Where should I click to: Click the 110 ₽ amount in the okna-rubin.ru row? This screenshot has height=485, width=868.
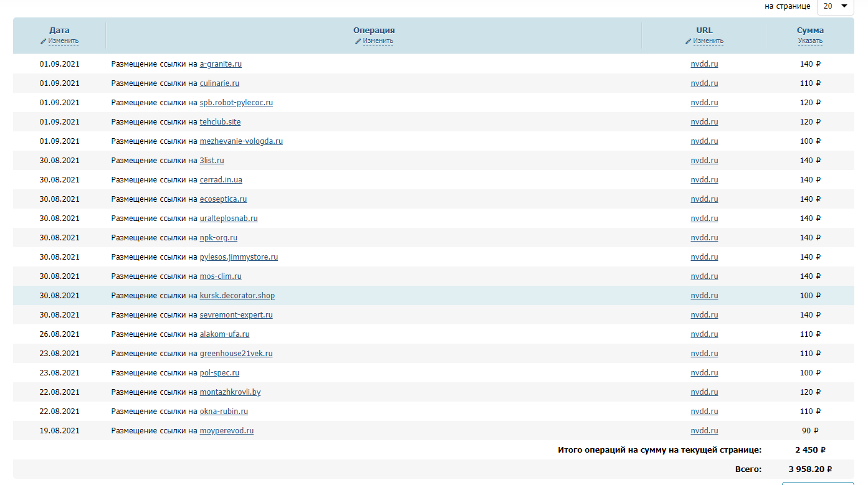810,412
